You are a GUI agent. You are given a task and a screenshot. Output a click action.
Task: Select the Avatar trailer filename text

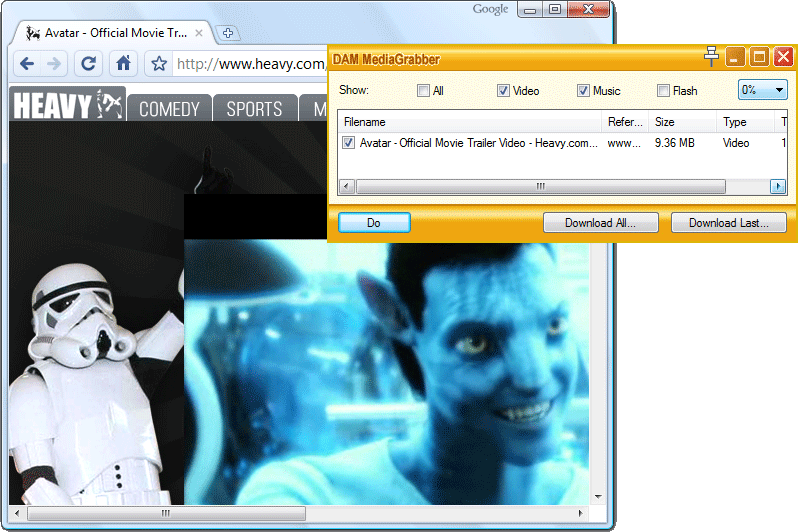coord(478,143)
